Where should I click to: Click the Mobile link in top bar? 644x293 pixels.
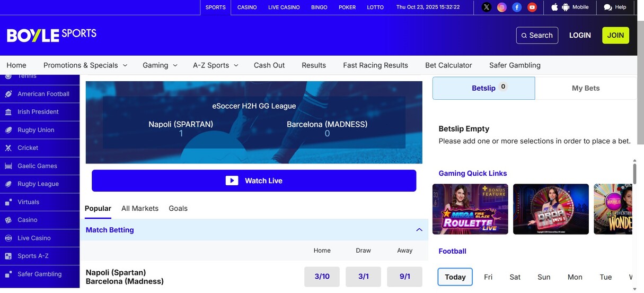580,7
